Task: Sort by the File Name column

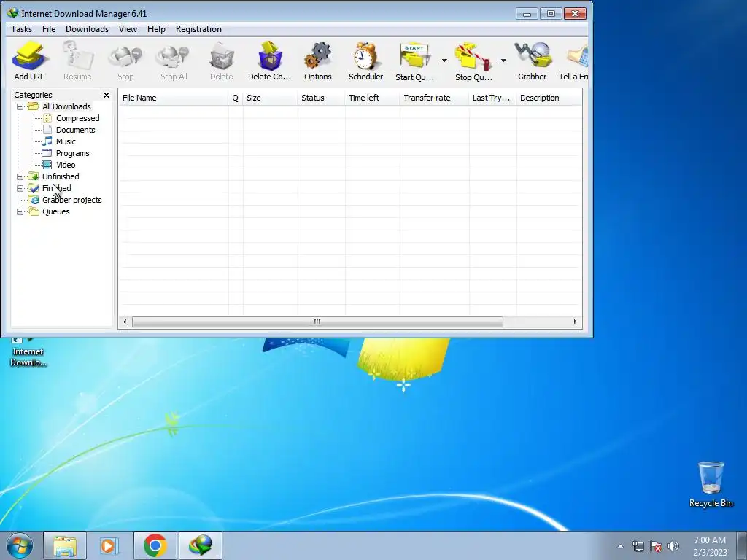Action: point(173,98)
